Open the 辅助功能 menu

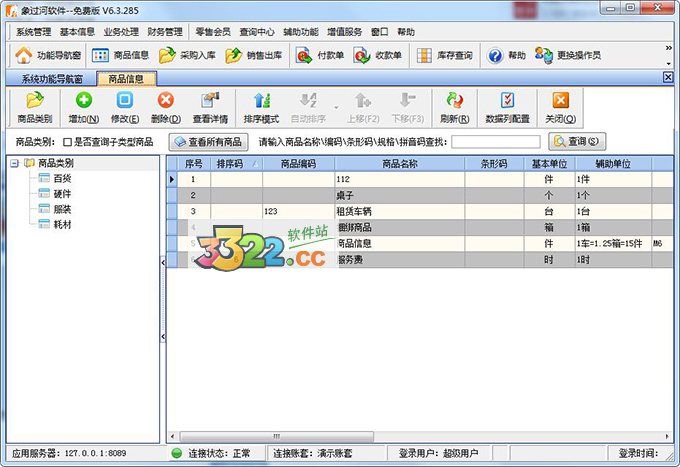[x=301, y=32]
